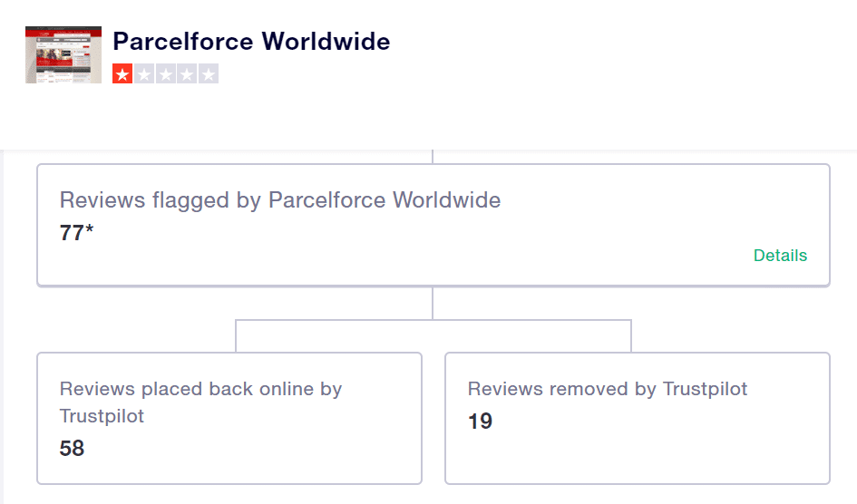Select the 58 reviews placed back count

(72, 449)
